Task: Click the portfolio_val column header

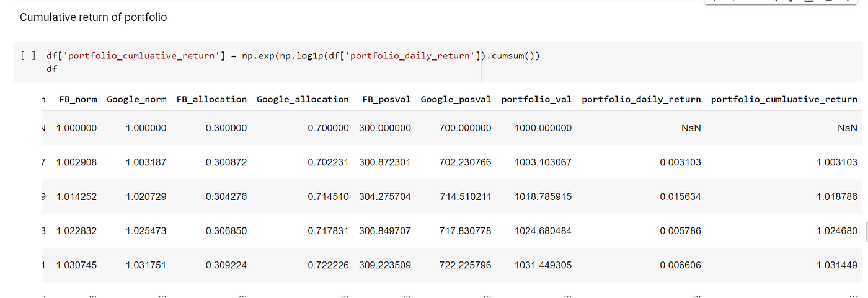Action: [537, 99]
